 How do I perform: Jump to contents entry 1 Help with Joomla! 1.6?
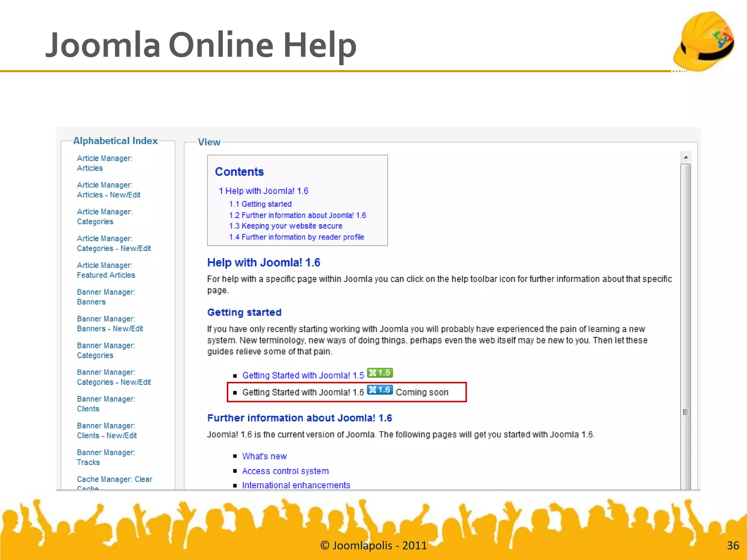point(263,191)
